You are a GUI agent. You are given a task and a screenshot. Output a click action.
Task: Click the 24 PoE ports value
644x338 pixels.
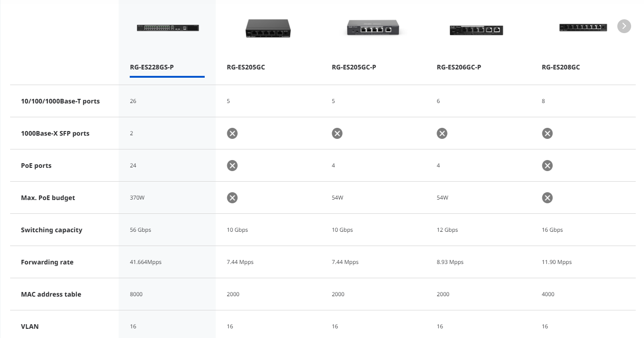(x=133, y=166)
